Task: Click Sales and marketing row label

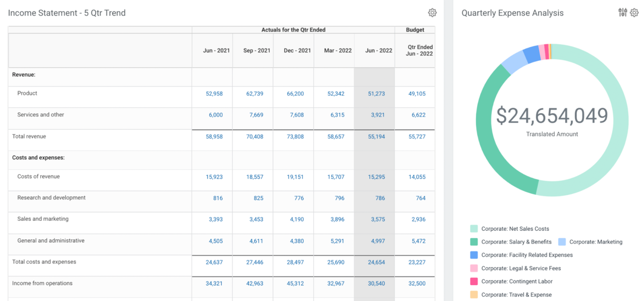Action: pos(43,219)
